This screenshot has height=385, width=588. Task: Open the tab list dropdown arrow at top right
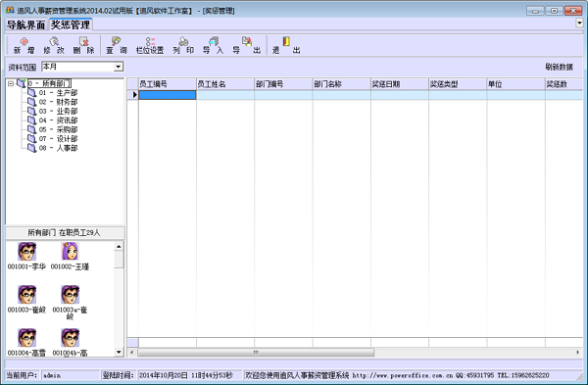click(579, 23)
